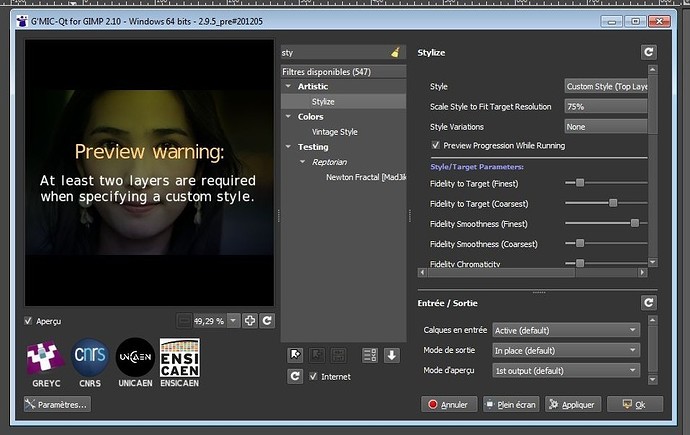Disable Preview Progression While Running

coord(436,145)
